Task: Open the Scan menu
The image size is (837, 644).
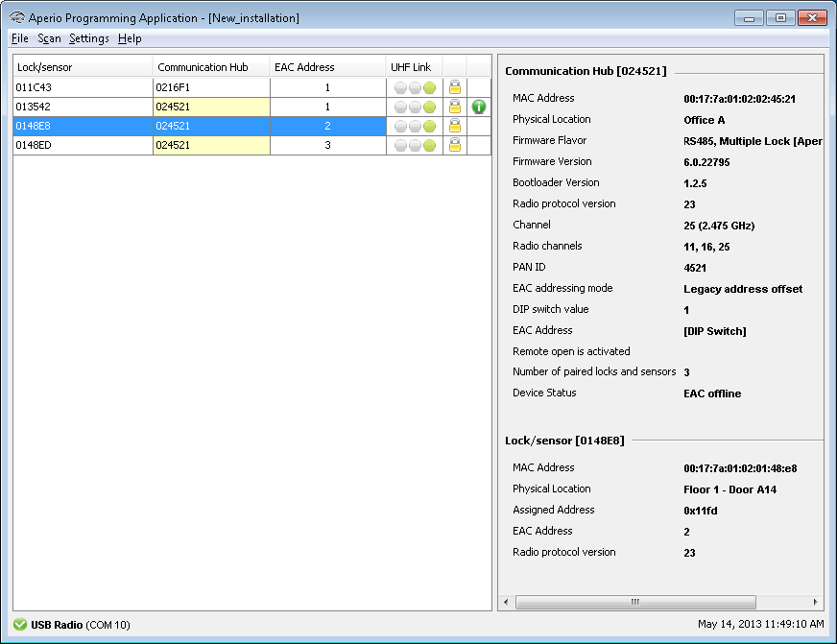Action: coord(49,38)
